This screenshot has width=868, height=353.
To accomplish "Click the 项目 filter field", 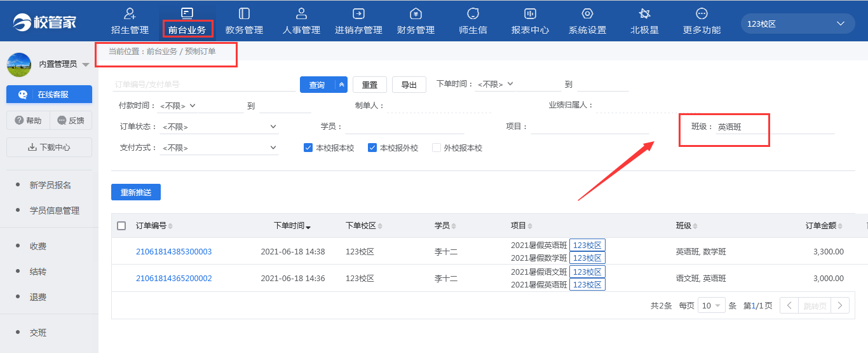I will pyautogui.click(x=590, y=127).
